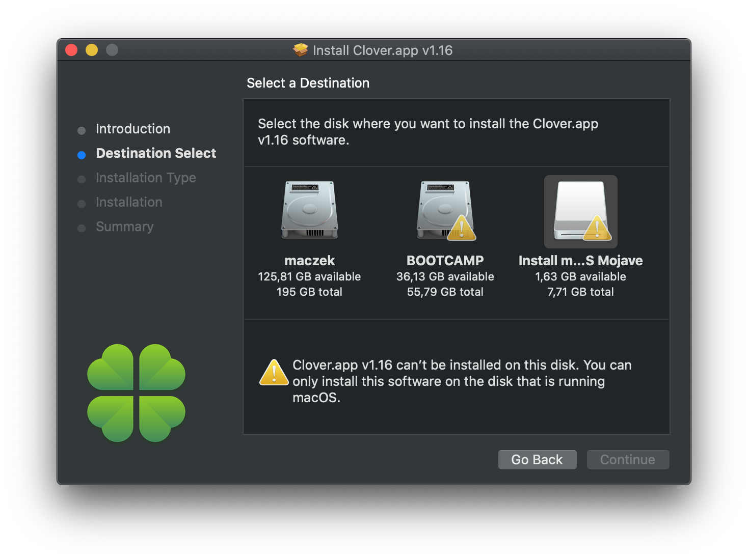
Task: Click the green Clover leaf logo
Action: pos(136,393)
